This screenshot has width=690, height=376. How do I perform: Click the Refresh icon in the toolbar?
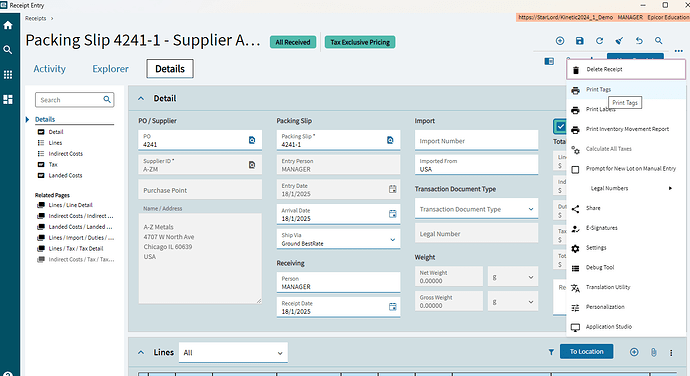tap(599, 41)
